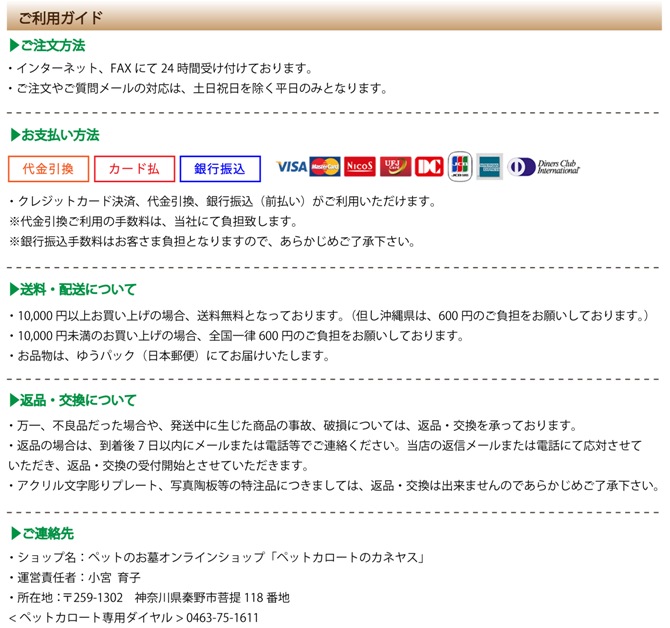Click the VISA card logo

(x=291, y=167)
